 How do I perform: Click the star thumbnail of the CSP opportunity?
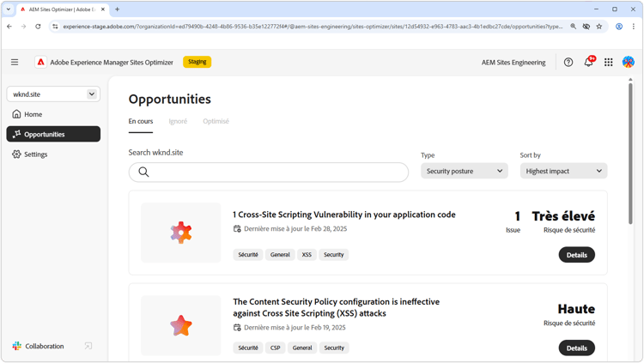click(181, 325)
